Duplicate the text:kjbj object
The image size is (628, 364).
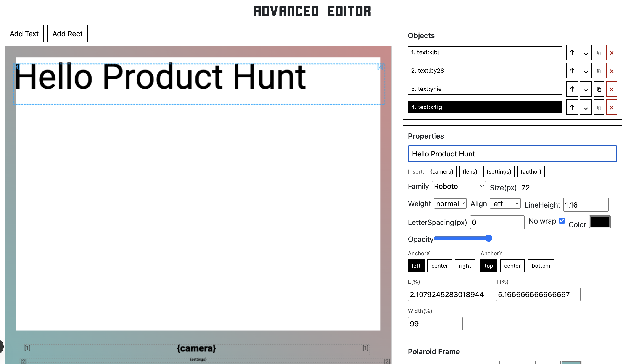coord(599,52)
